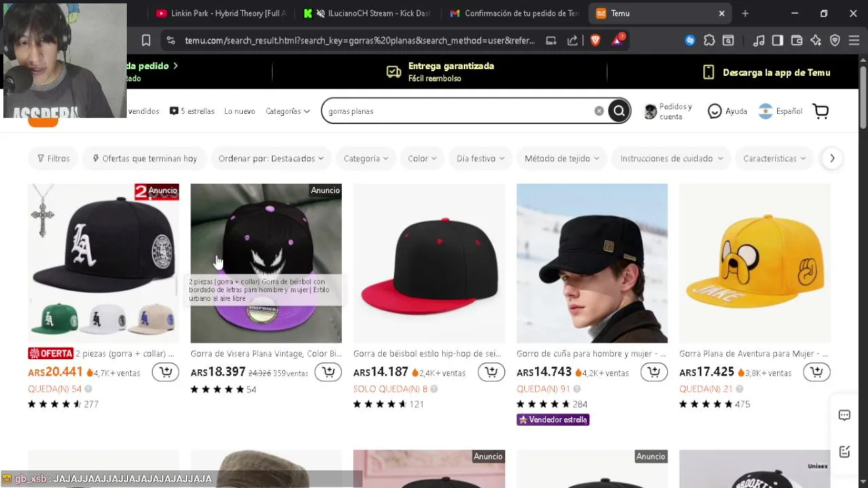
Task: Open the shopping cart icon
Action: [821, 111]
